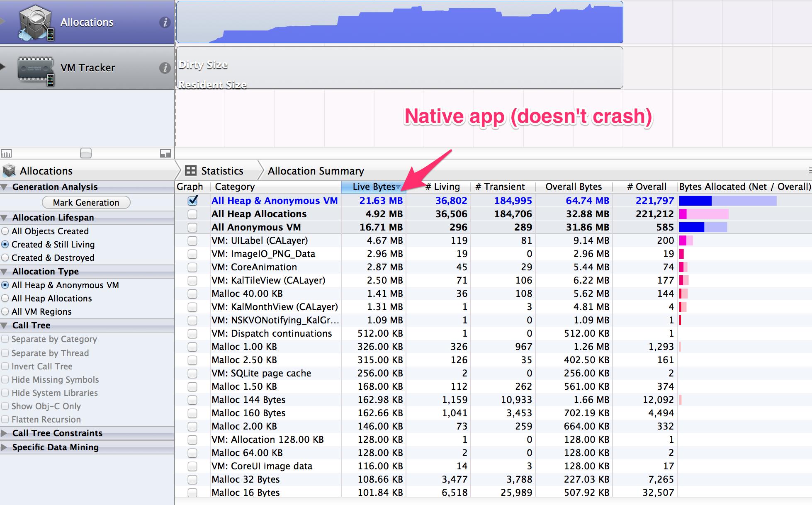Sort by # Overall column
This screenshot has width=812, height=505.
645,187
